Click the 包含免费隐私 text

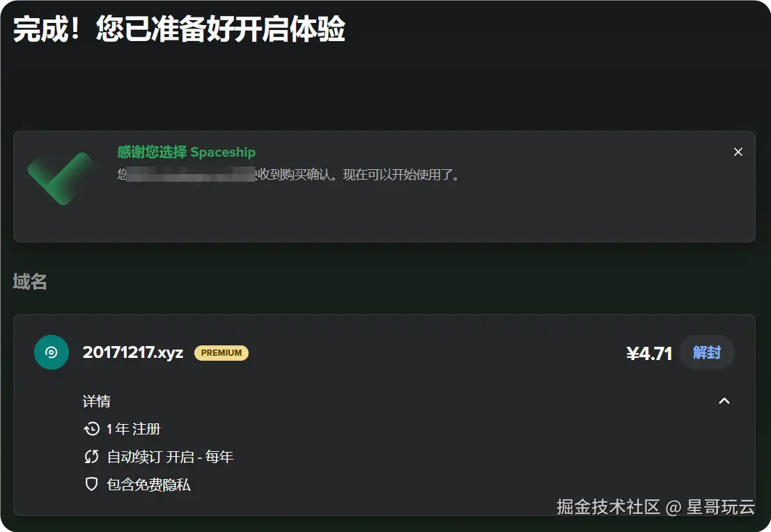[148, 485]
